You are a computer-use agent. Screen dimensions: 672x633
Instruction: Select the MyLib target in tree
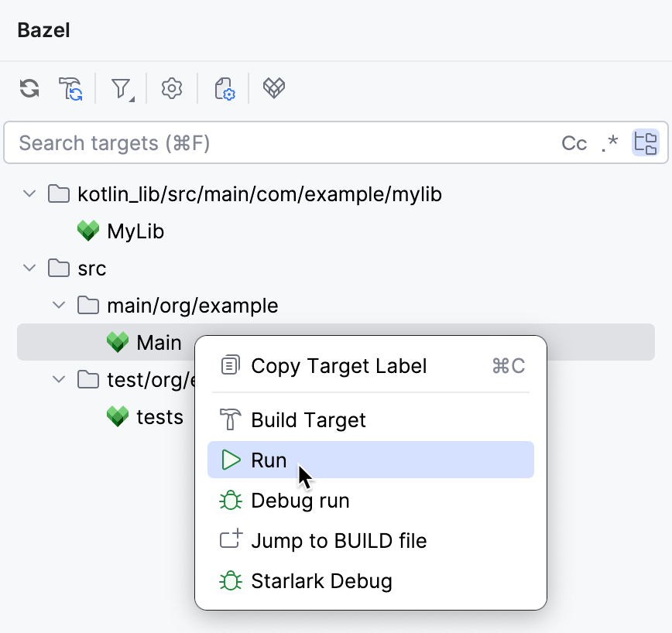[x=135, y=231]
